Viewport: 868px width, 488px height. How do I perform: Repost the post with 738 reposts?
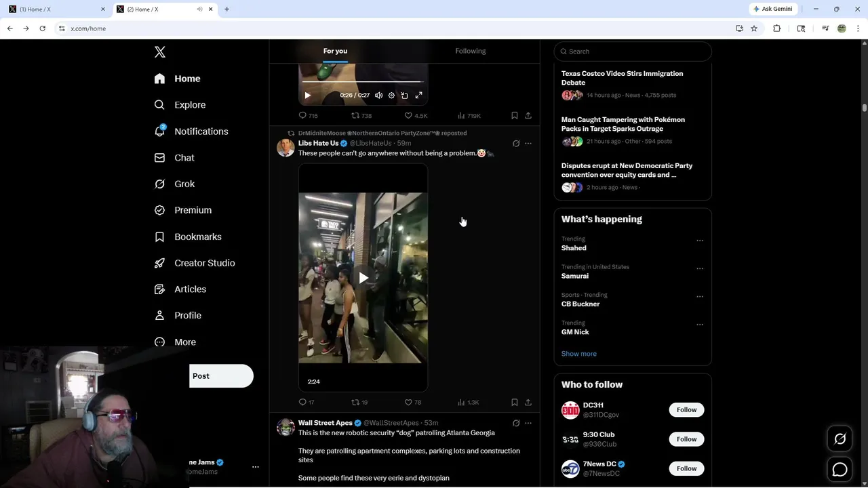(x=361, y=116)
